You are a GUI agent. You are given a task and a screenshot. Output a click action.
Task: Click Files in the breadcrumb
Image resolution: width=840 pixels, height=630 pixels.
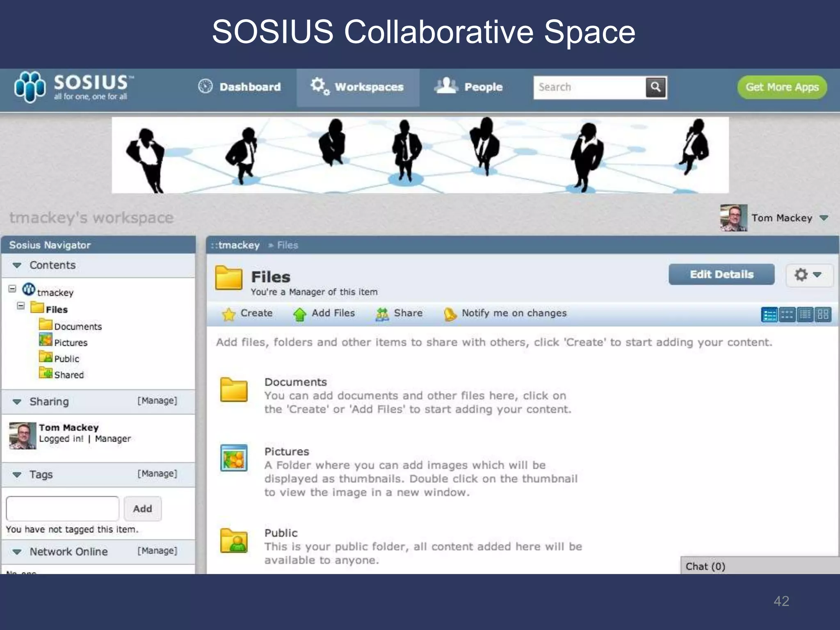pyautogui.click(x=288, y=245)
